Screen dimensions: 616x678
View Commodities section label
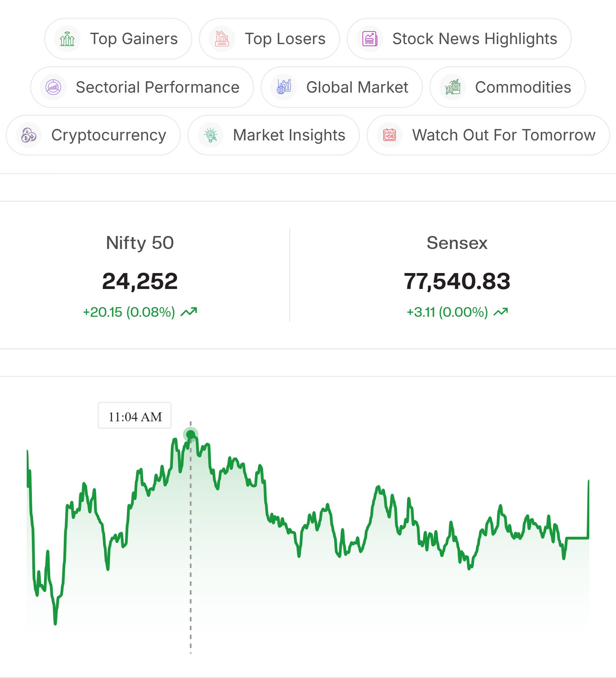click(x=523, y=87)
